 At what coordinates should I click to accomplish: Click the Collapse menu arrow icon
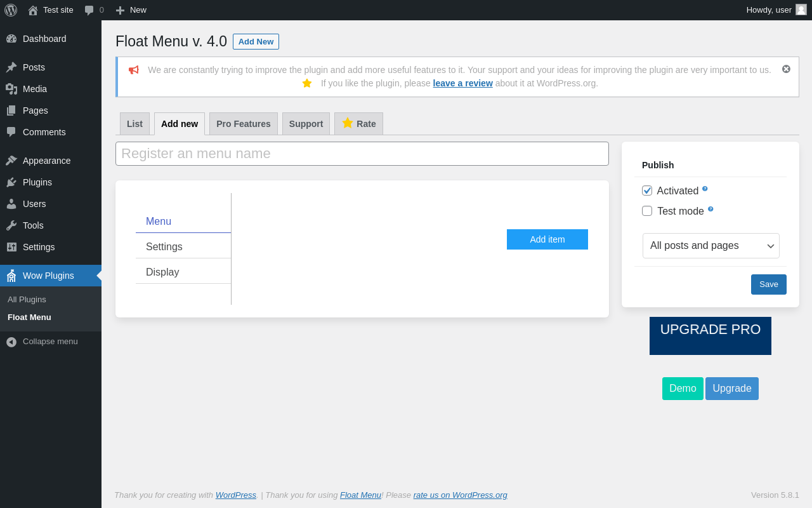tap(11, 342)
